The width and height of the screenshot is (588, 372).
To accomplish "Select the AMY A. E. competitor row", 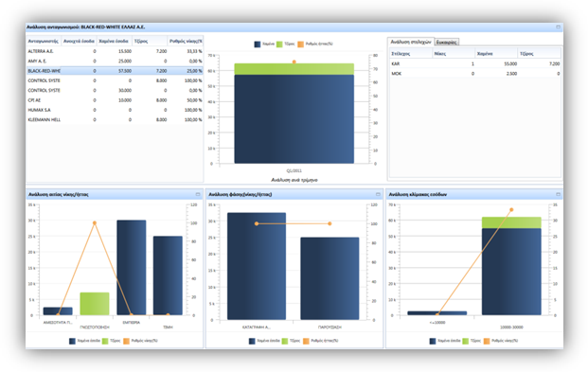I will 115,61.
